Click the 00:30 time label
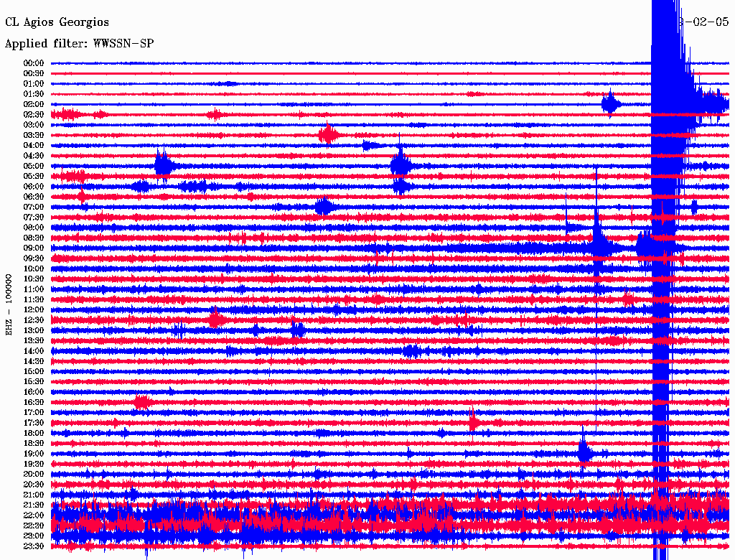 coord(34,74)
